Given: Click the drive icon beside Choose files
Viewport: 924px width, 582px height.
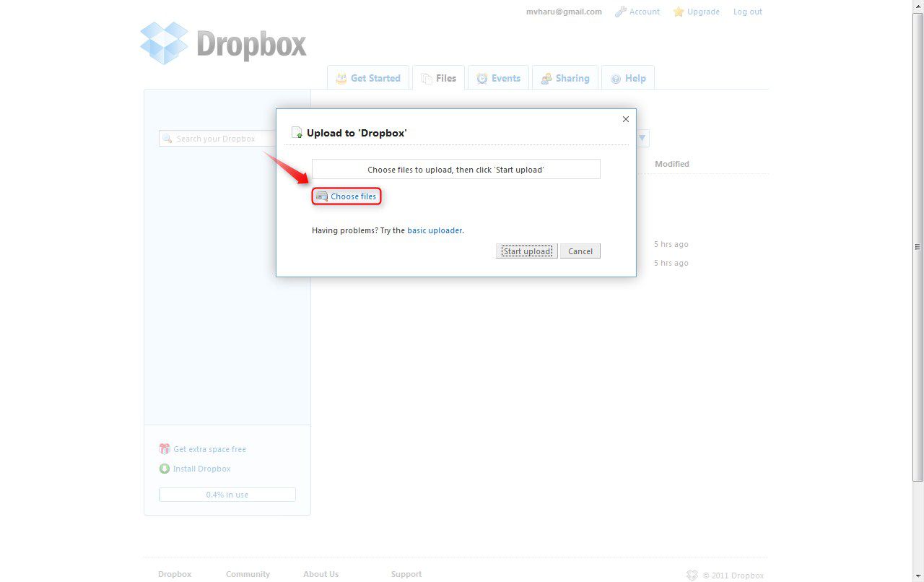Looking at the screenshot, I should (x=322, y=196).
